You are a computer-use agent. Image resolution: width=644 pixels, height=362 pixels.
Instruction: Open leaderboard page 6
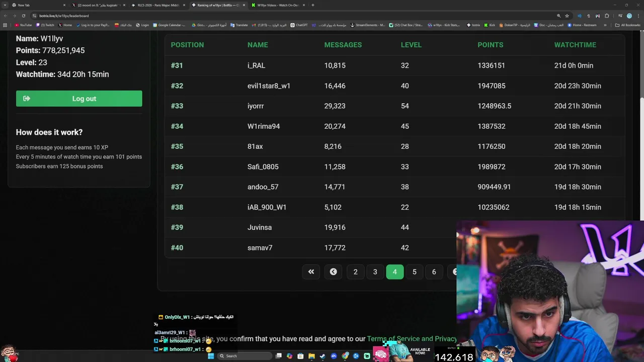pyautogui.click(x=434, y=271)
